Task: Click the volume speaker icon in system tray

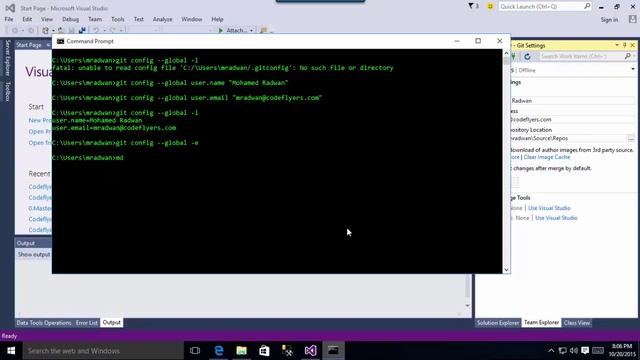Action: pyautogui.click(x=573, y=351)
